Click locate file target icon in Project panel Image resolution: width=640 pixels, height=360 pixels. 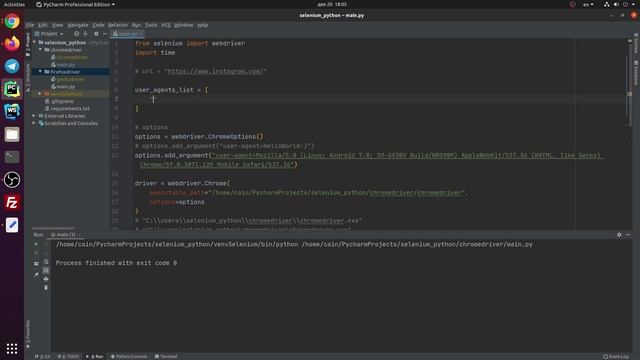76,34
